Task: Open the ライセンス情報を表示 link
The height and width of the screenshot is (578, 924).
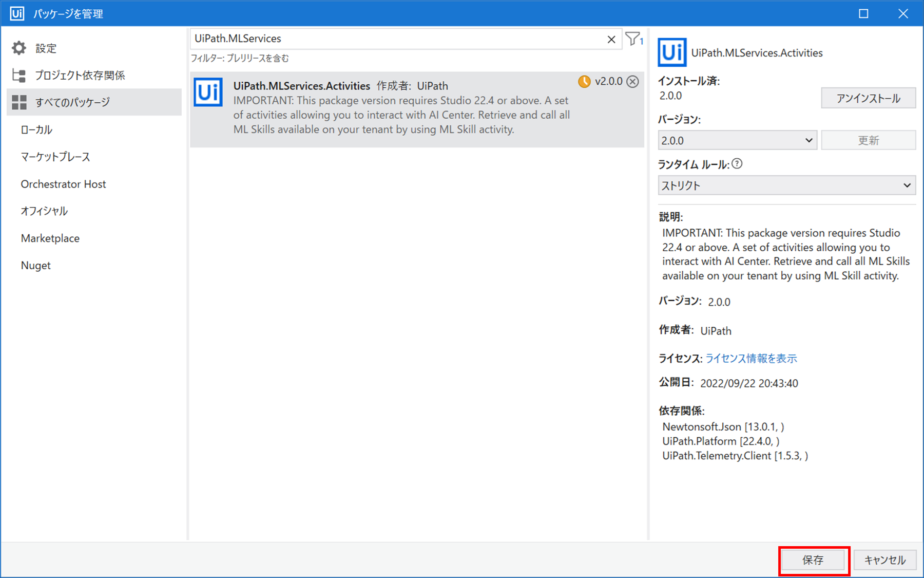Action: pos(751,359)
